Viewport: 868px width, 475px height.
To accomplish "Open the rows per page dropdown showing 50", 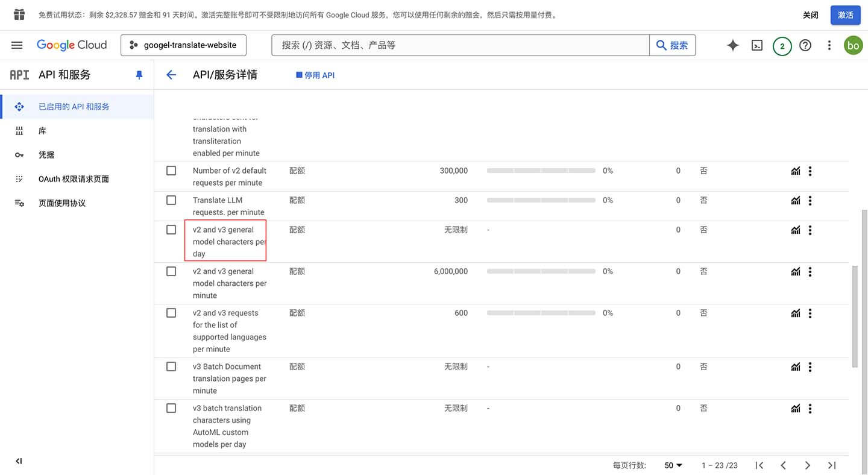I will click(x=673, y=465).
